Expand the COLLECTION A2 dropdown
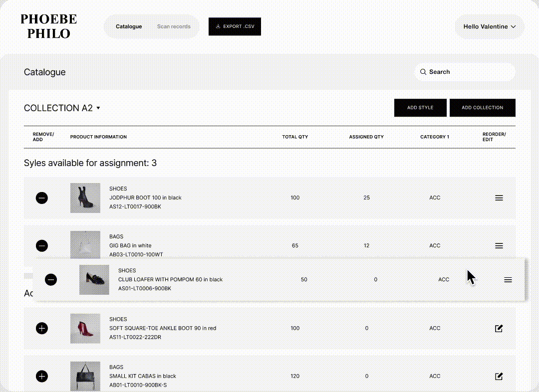 tap(98, 108)
